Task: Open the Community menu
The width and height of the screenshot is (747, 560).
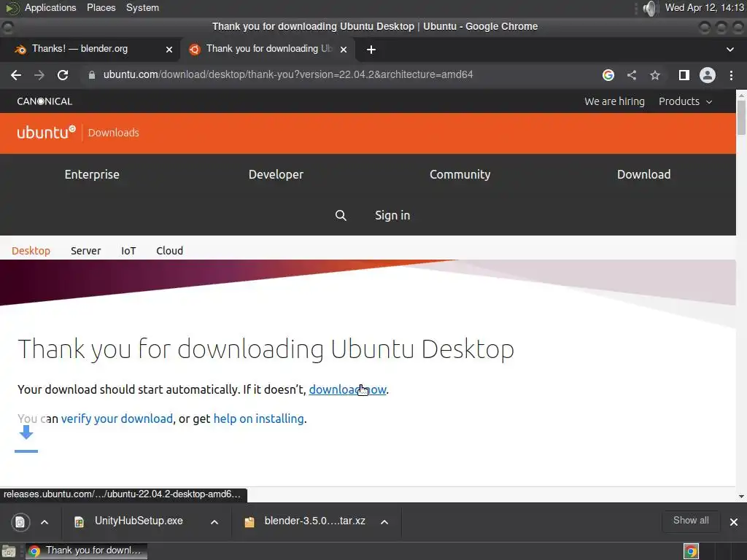Action: 460,175
